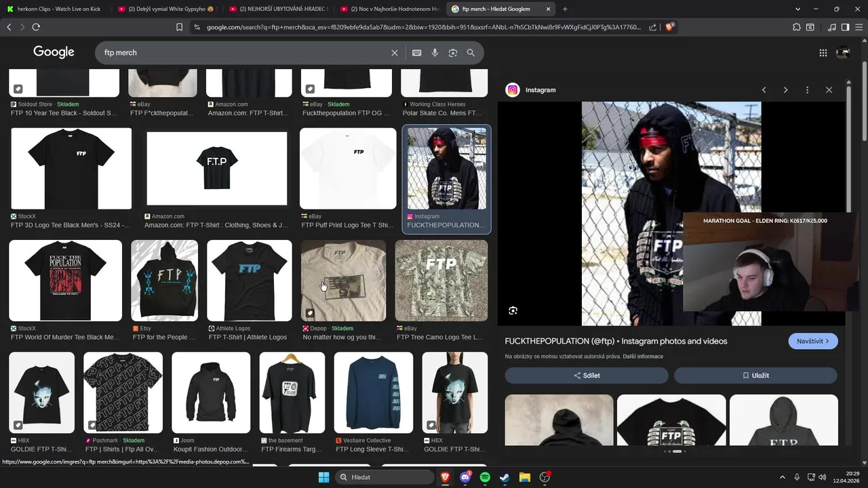868x488 pixels.
Task: Open the eBay FTP Puff Print Logo Tee thumbnail
Action: click(348, 169)
